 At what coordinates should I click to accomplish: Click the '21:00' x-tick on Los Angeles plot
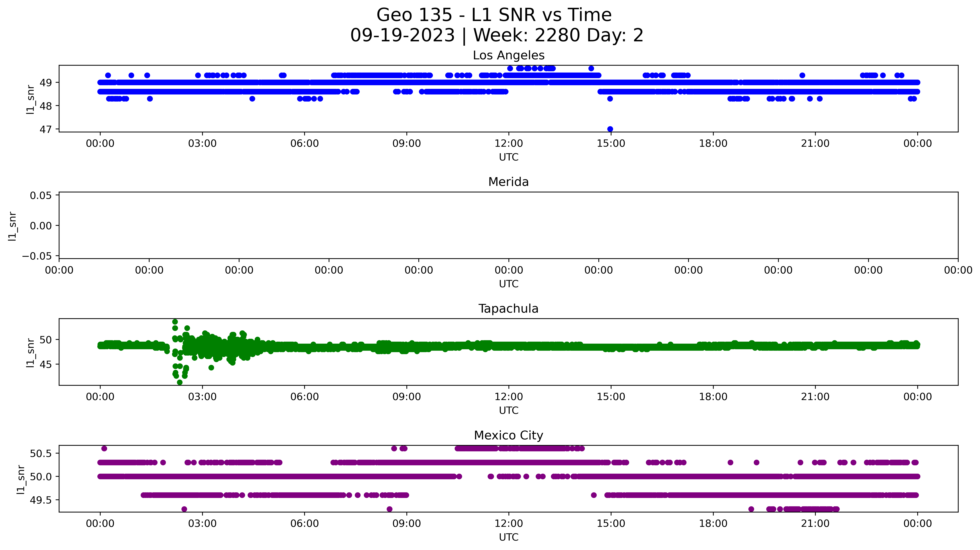(815, 144)
